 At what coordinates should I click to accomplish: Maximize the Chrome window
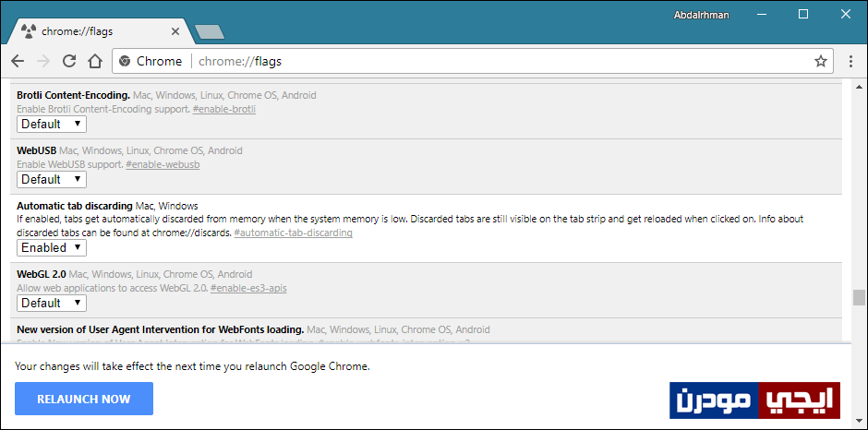803,15
